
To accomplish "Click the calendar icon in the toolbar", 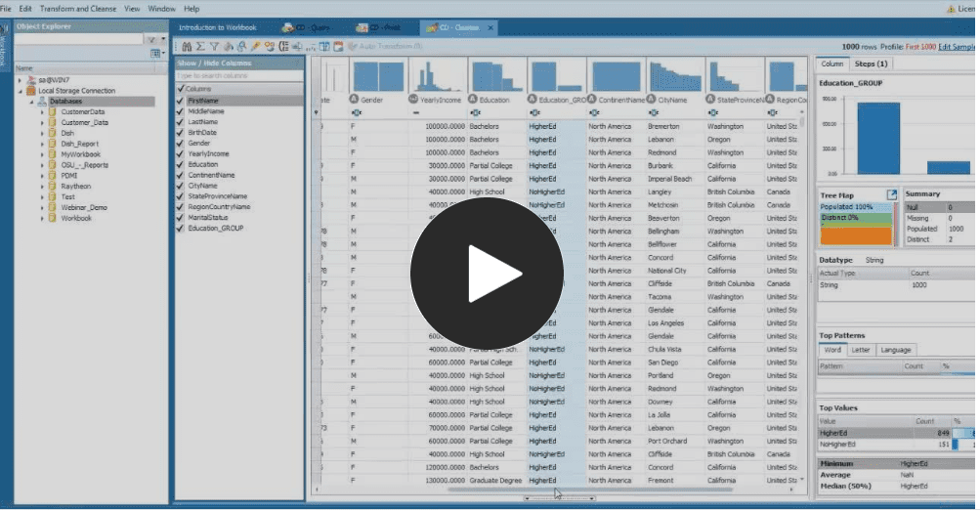I will pyautogui.click(x=337, y=46).
